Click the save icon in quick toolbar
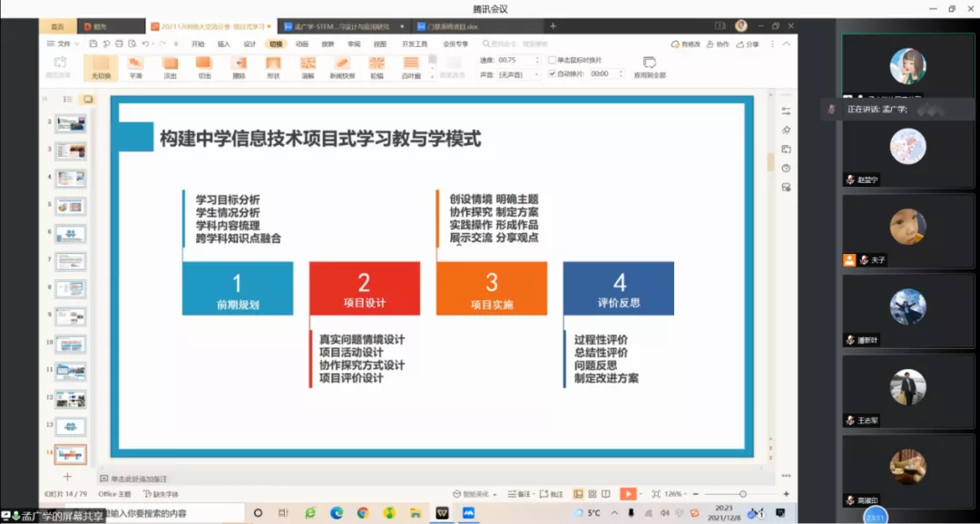This screenshot has width=980, height=524. pyautogui.click(x=93, y=44)
